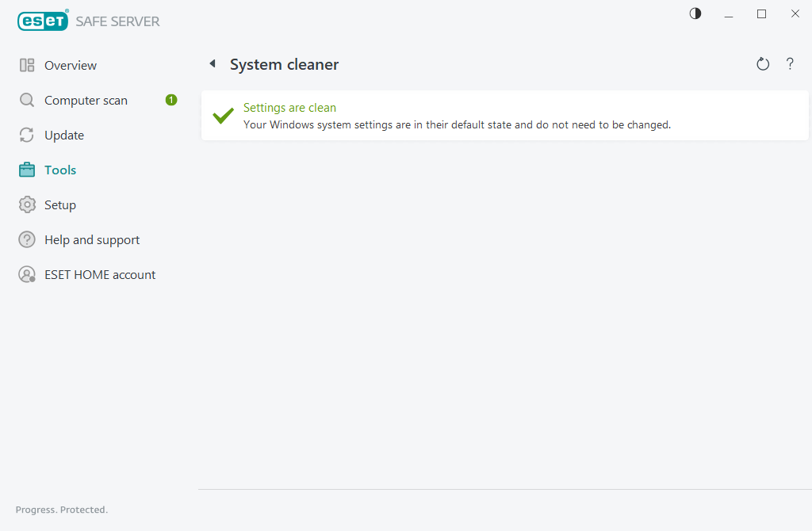Open the Overview sidebar section
The image size is (812, 531).
(71, 65)
